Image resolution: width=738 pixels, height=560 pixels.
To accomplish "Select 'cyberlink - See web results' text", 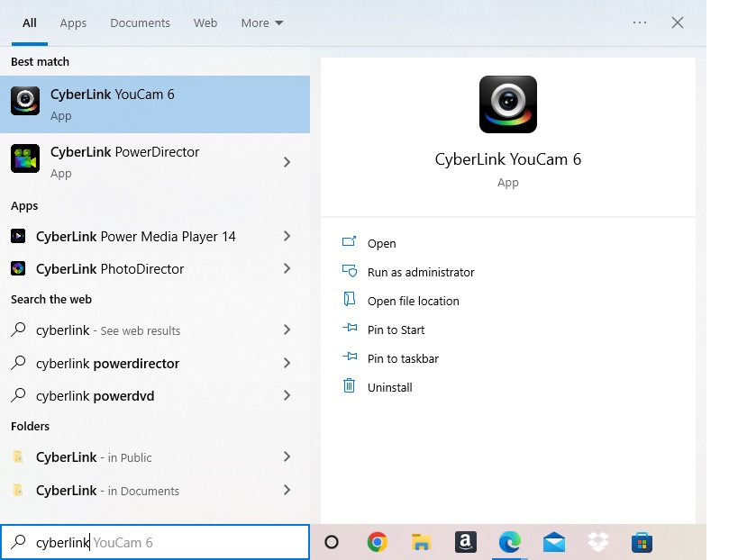I will pyautogui.click(x=108, y=330).
